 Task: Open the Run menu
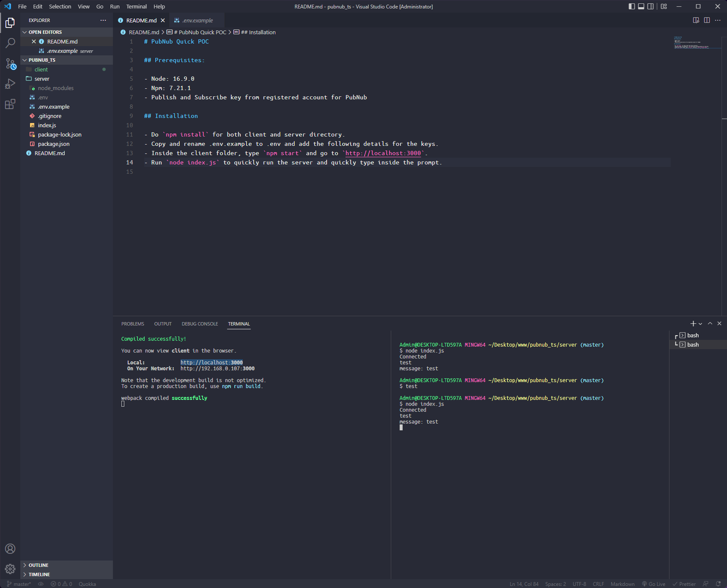click(115, 6)
